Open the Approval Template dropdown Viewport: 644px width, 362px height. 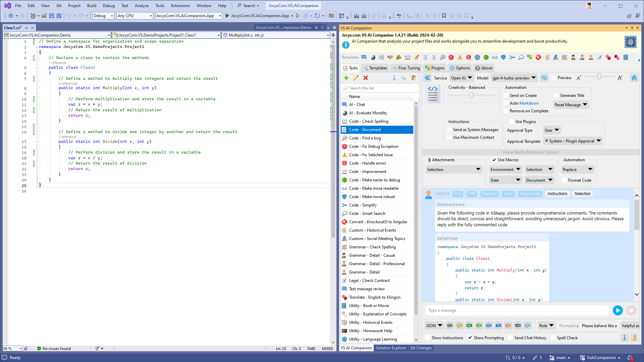tap(573, 141)
